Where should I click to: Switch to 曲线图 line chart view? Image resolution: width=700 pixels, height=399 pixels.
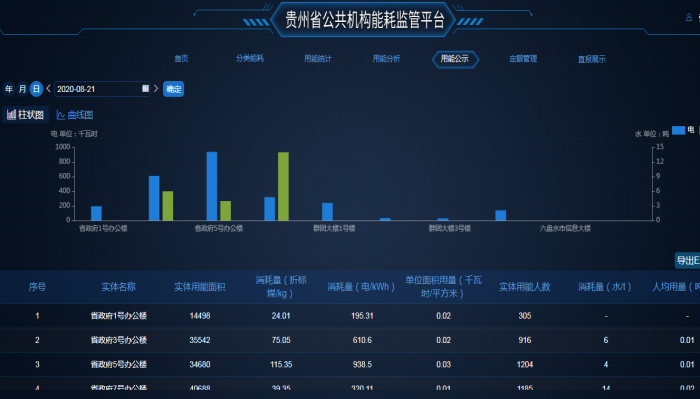click(75, 115)
